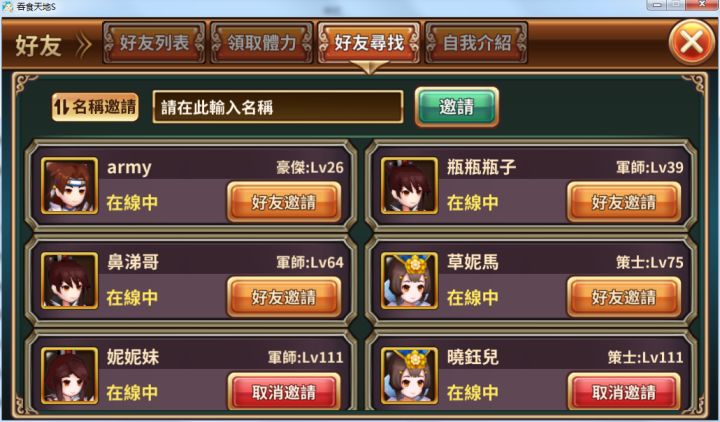Click the green 邀請 button
Viewport: 720px width, 422px height.
456,107
